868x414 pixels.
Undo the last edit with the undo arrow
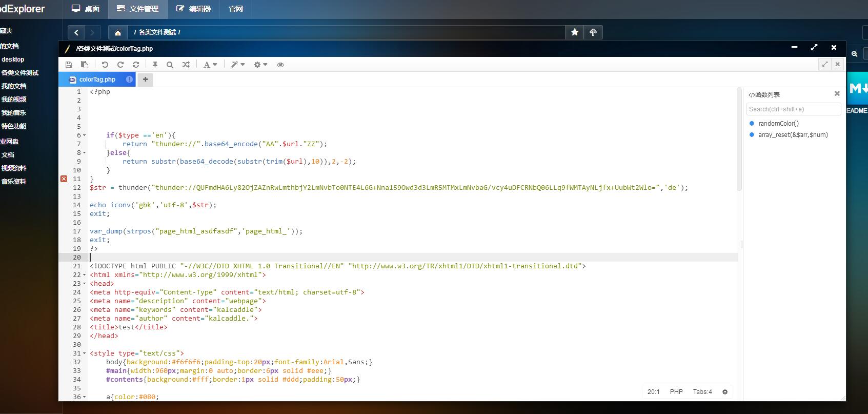coord(105,65)
